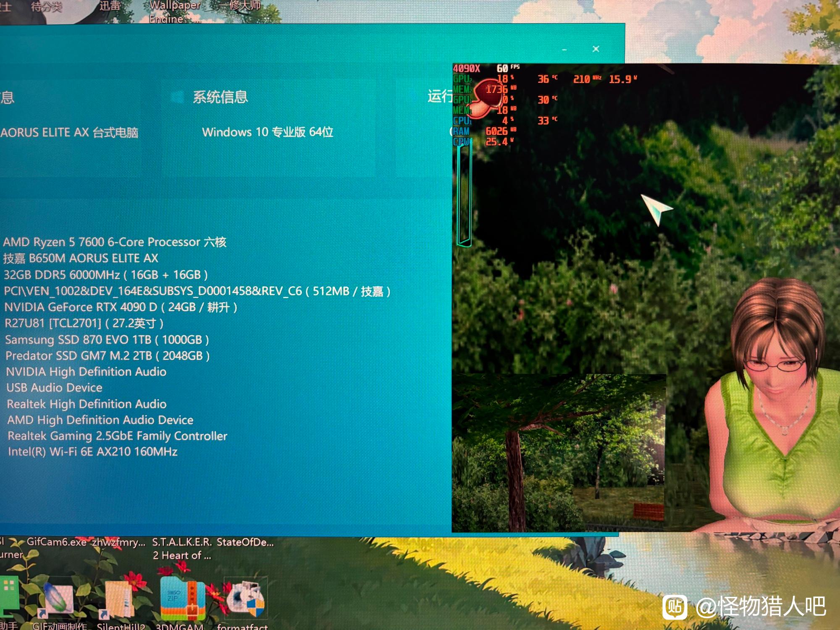This screenshot has height=630, width=840.
Task: Select the 一修大师 desktop label
Action: point(239,5)
